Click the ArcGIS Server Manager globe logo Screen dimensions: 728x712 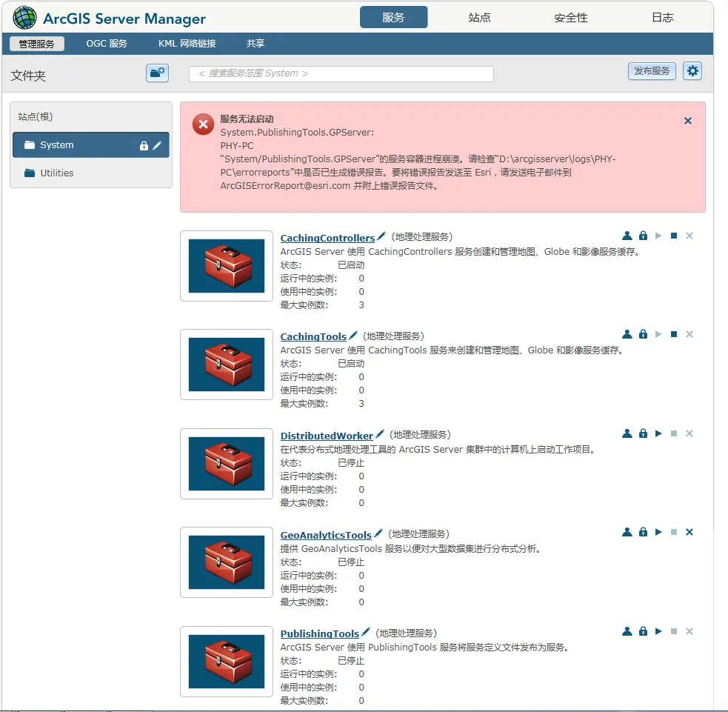coord(24,18)
